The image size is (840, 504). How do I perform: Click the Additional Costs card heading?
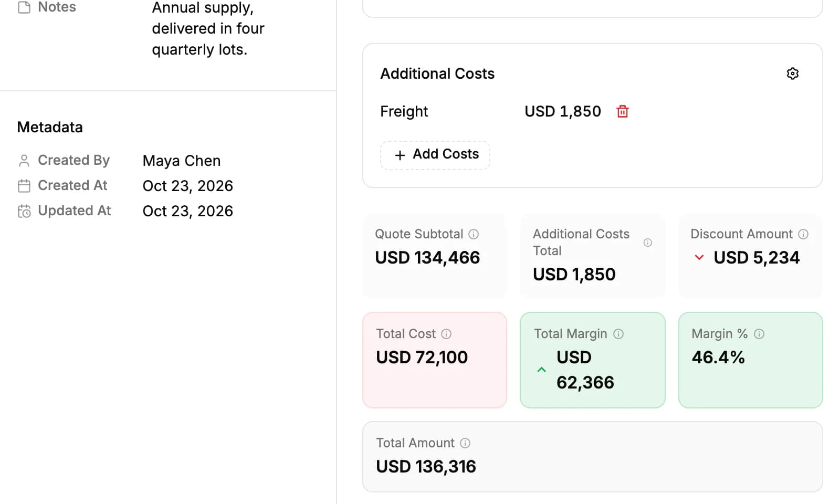(437, 73)
